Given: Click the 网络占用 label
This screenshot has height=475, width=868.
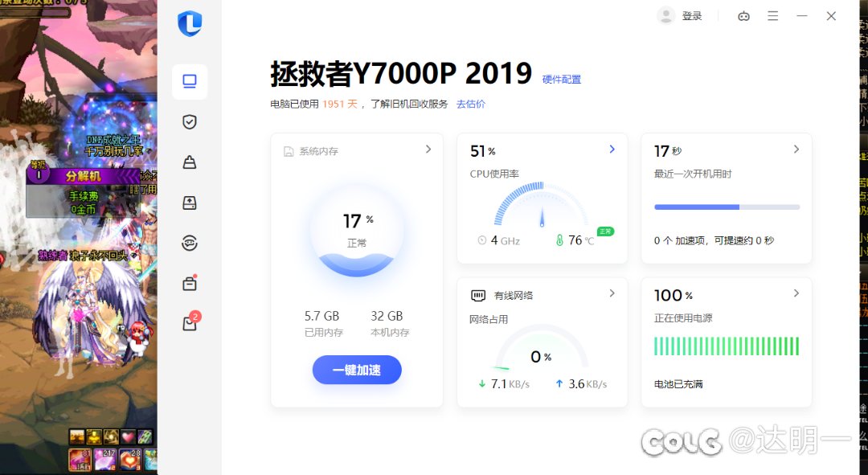Looking at the screenshot, I should [489, 319].
